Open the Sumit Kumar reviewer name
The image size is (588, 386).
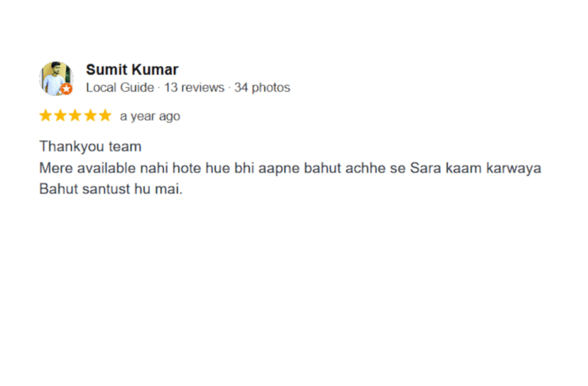[132, 70]
